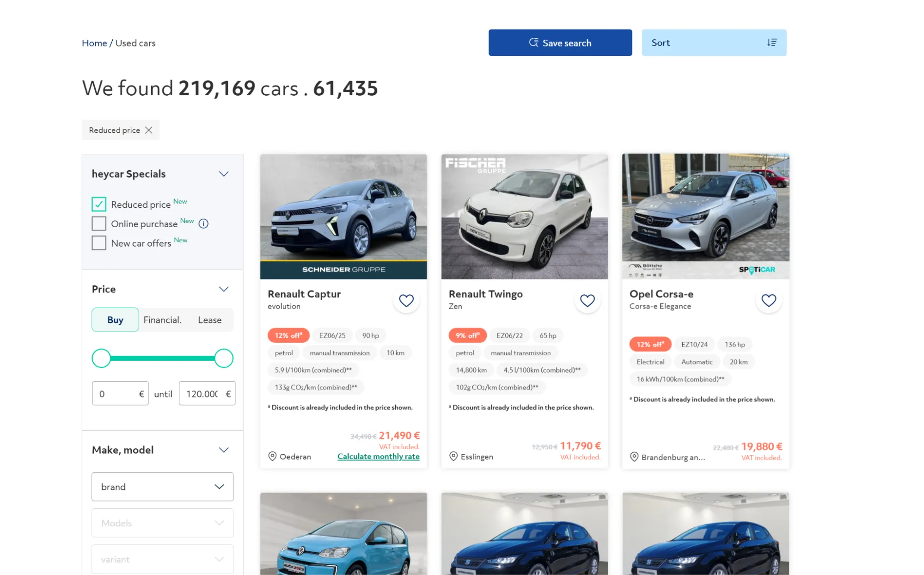Switch to the Lease price tab
924x575 pixels.
(210, 320)
